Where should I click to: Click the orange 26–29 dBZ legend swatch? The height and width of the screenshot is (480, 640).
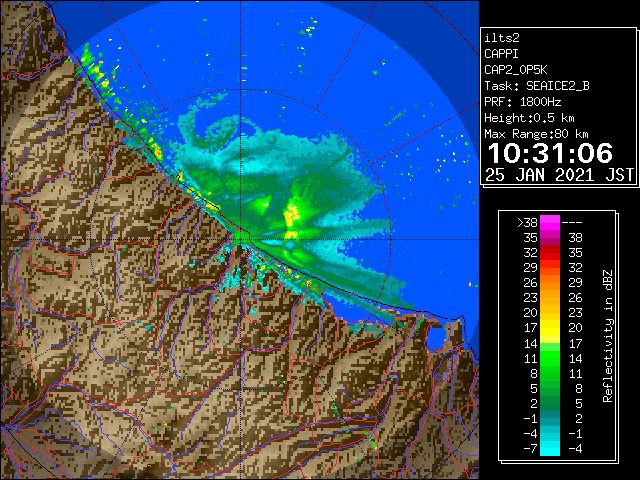550,283
